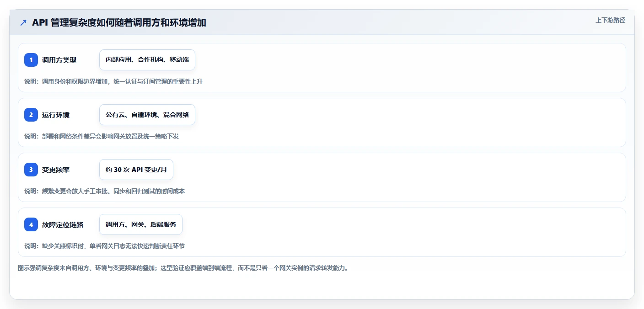
Task: Click the note about 单看网关日志无法快速判断责任环节
Action: [105, 246]
